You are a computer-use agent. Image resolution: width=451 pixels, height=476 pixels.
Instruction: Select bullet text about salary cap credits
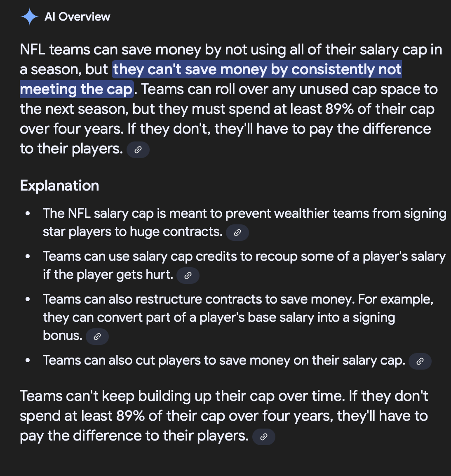pyautogui.click(x=244, y=257)
